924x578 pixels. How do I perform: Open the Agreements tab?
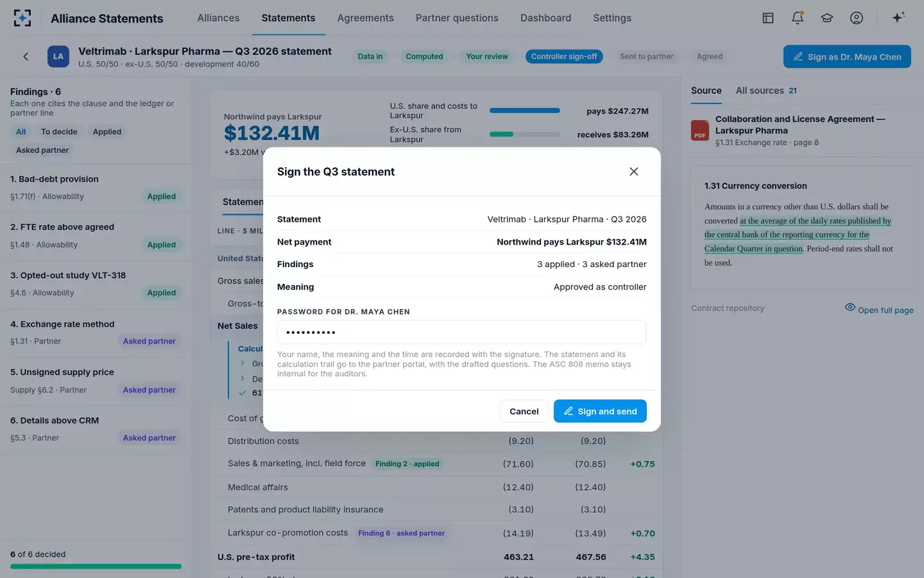(x=366, y=18)
